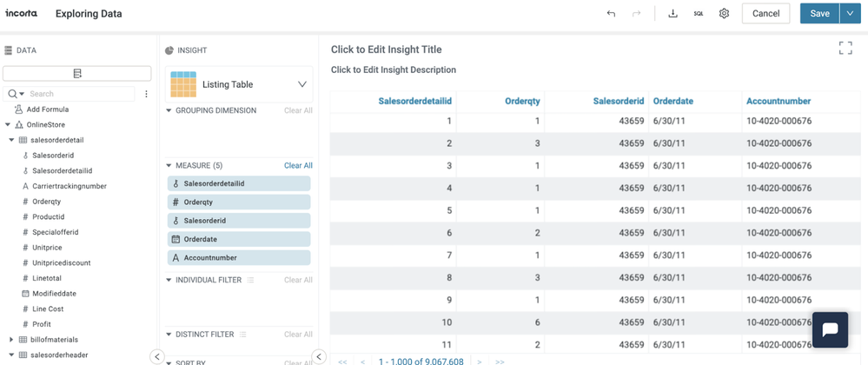Expand insight to fullscreen
Image resolution: width=868 pixels, height=365 pixels.
point(845,49)
